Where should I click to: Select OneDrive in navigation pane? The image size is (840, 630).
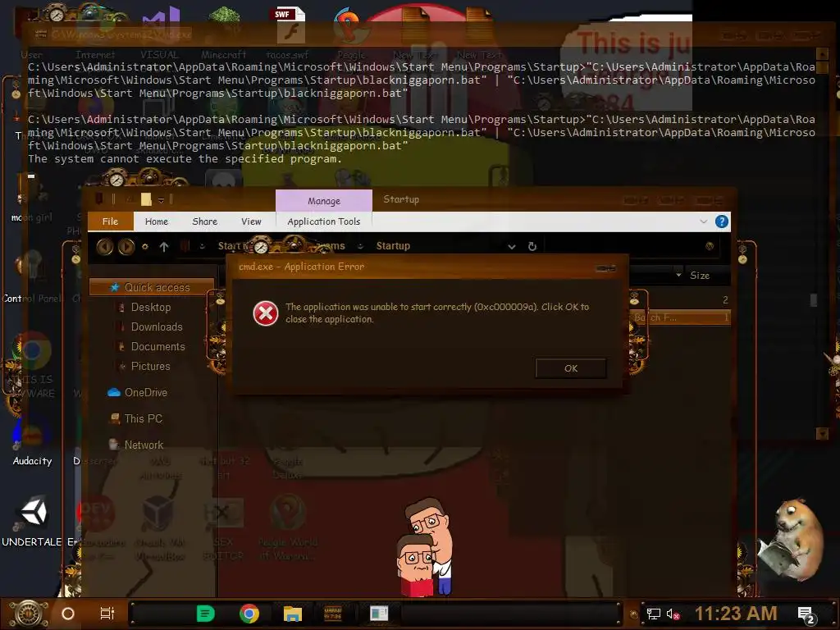coord(138,393)
